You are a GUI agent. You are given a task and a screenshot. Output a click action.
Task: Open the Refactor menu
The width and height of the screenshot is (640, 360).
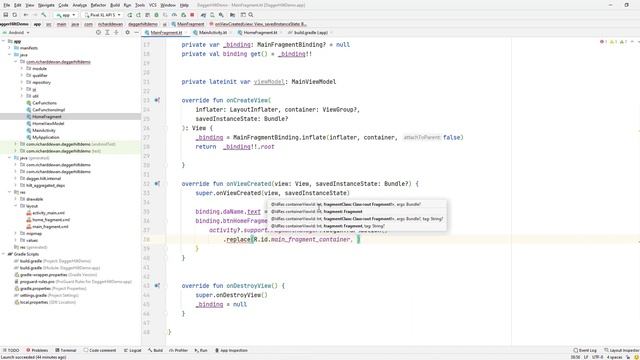click(98, 5)
